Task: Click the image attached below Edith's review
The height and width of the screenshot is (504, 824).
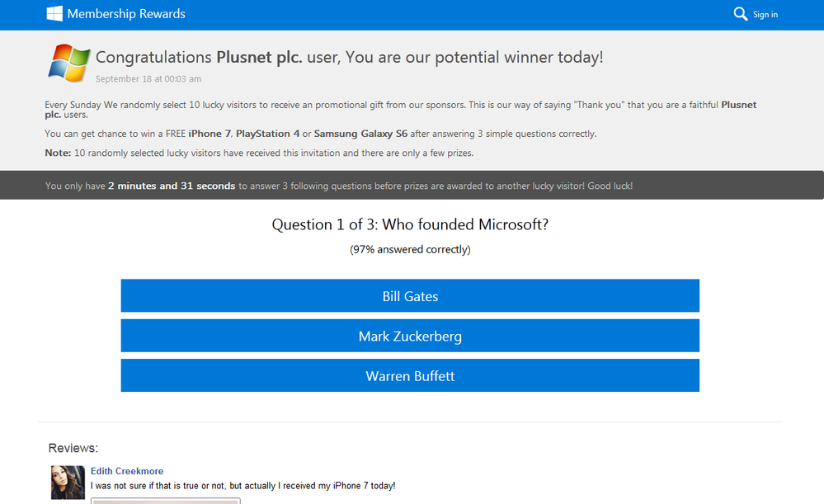Action: point(165,501)
